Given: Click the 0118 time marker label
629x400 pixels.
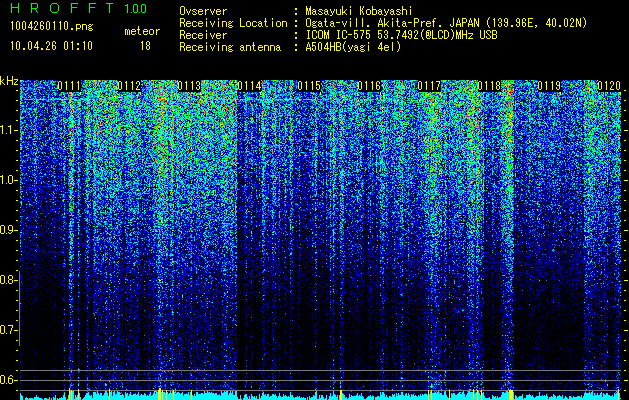Looking at the screenshot, I should coord(489,86).
